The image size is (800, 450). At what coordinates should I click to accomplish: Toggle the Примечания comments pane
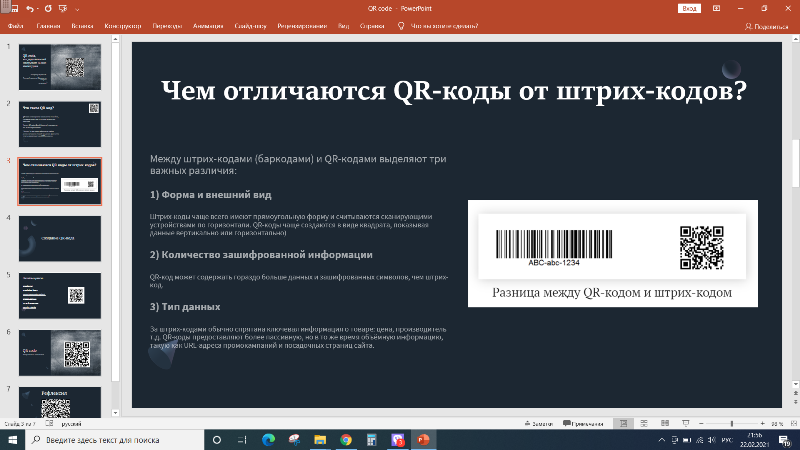tap(583, 423)
